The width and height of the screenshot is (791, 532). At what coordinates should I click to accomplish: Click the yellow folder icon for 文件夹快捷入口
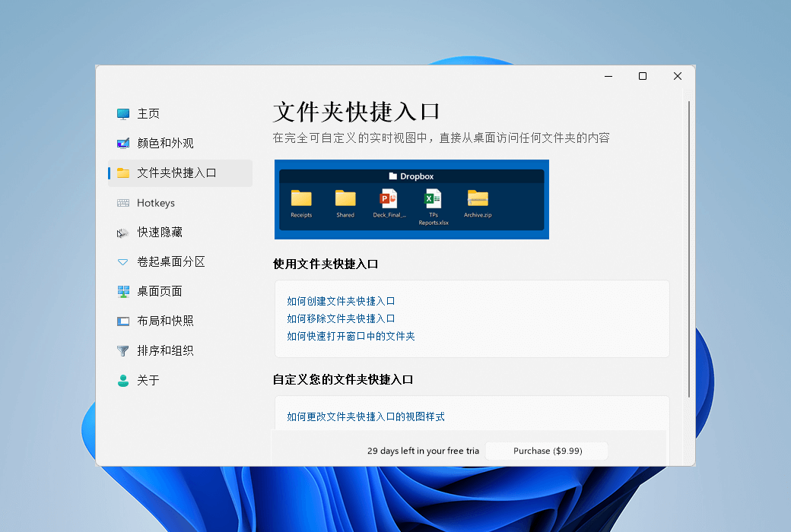coord(123,173)
